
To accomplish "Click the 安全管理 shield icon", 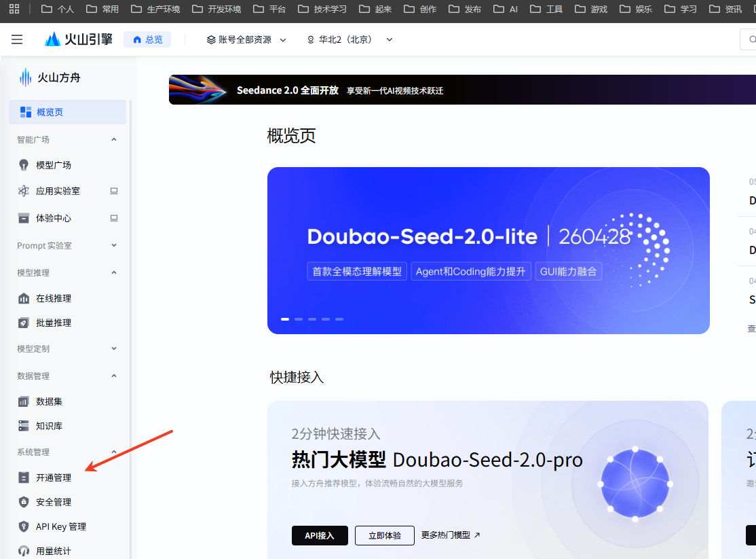I will 24,502.
